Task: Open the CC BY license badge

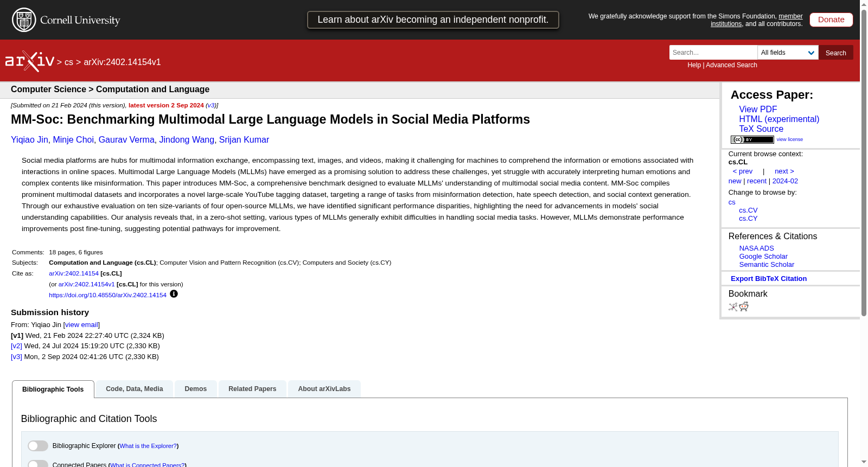Action: 752,139
